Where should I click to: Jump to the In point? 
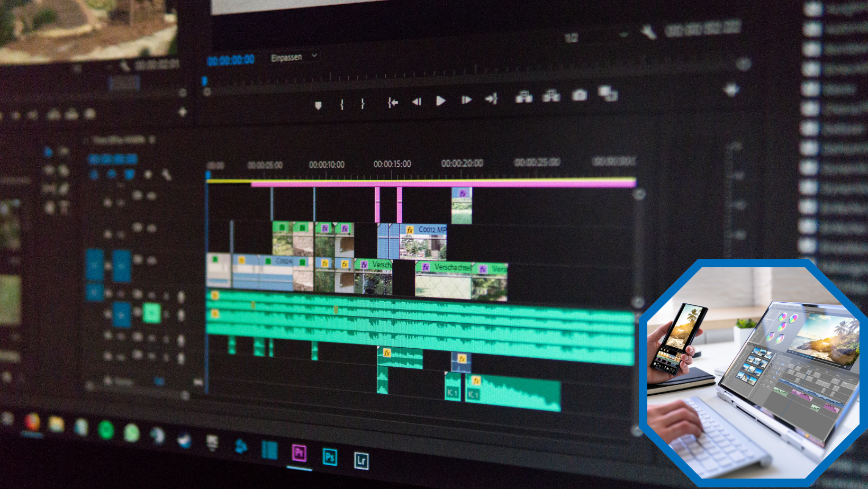pos(392,102)
